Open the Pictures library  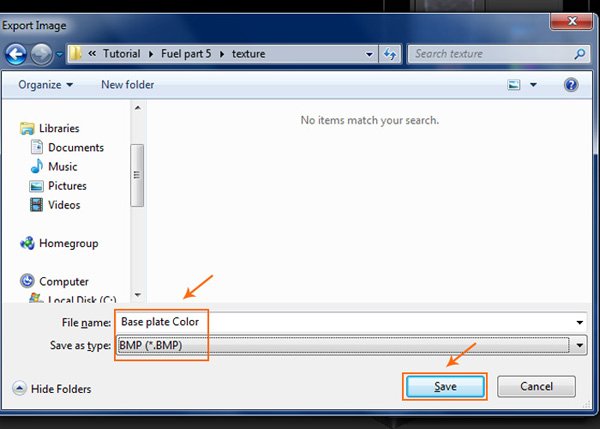[x=67, y=186]
